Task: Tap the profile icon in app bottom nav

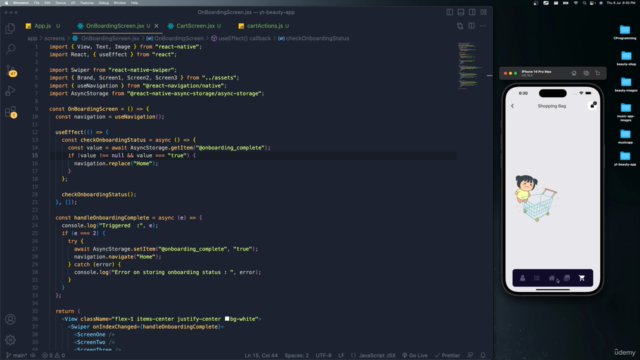Action: pos(522,278)
